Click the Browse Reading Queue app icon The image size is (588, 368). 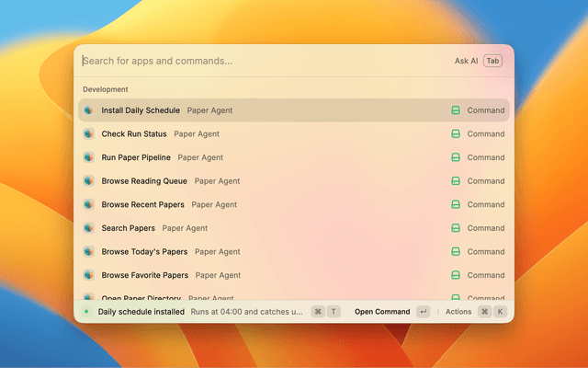coord(88,181)
